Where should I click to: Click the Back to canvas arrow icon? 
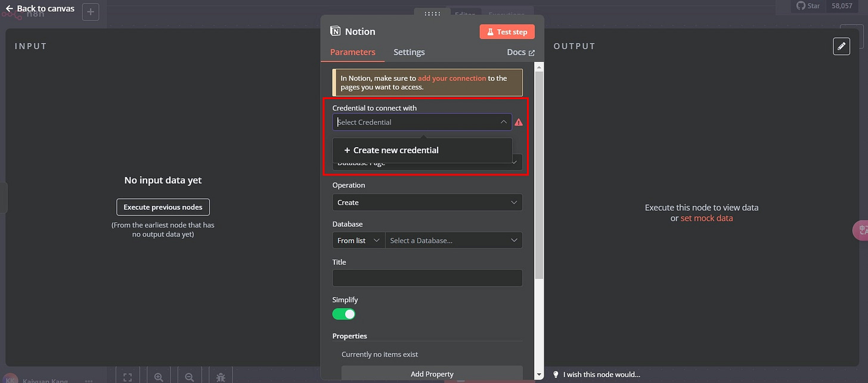click(9, 8)
